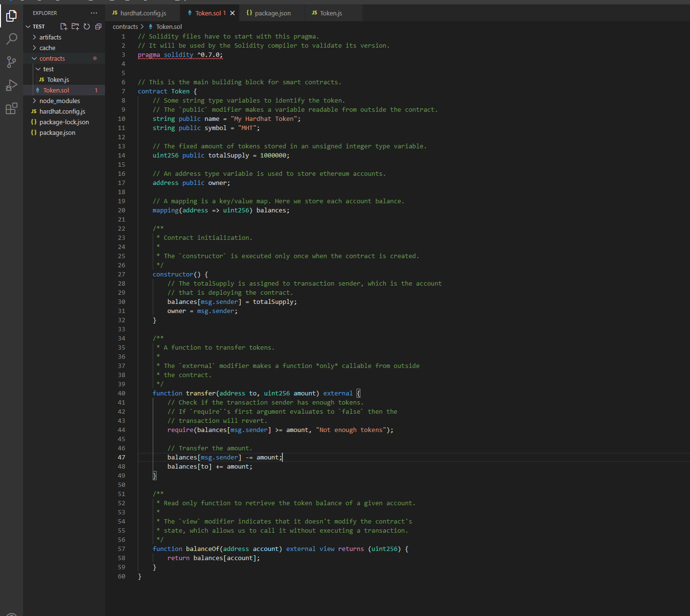Expand the cache folder
Viewport: 690px width, 616px height.
65,48
